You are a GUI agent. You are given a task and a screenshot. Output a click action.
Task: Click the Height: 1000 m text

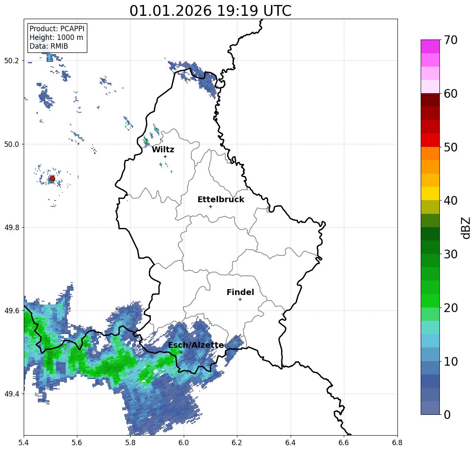point(56,37)
